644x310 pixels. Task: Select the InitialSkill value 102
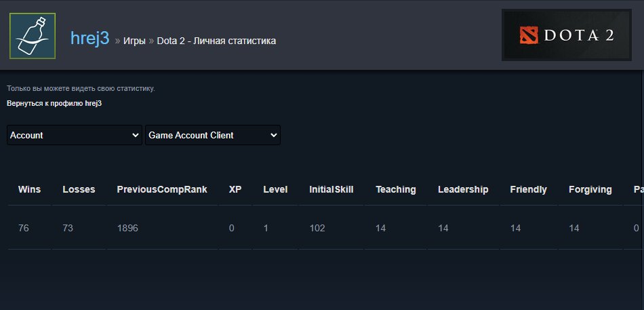(317, 228)
